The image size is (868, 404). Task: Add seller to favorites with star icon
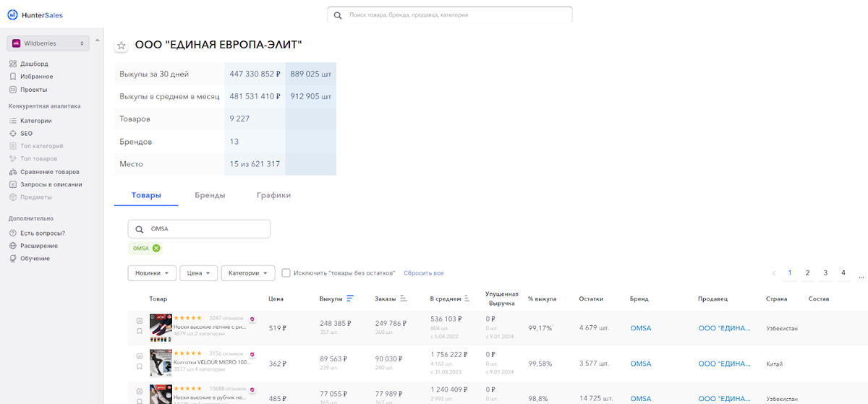click(122, 46)
